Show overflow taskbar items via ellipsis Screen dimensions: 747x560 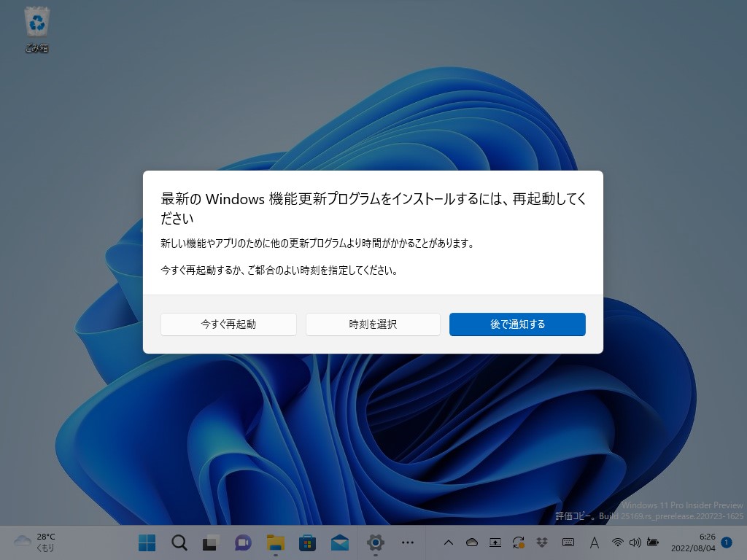[x=408, y=542]
